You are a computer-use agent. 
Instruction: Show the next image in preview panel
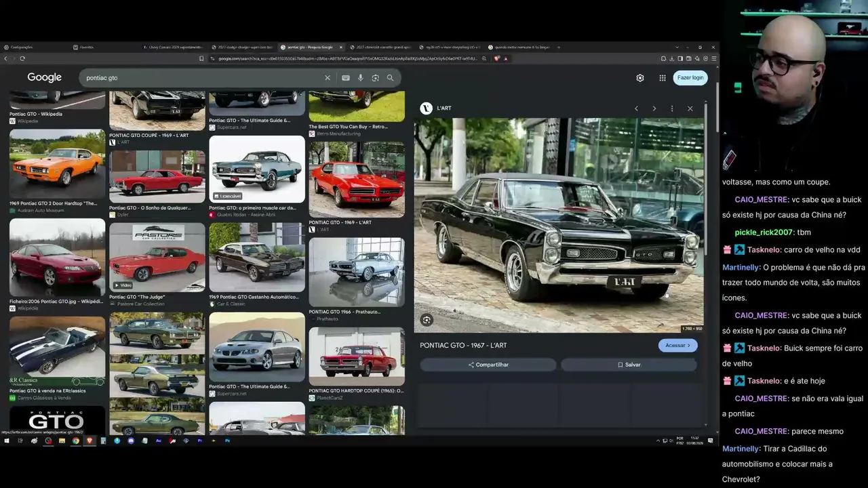(654, 108)
